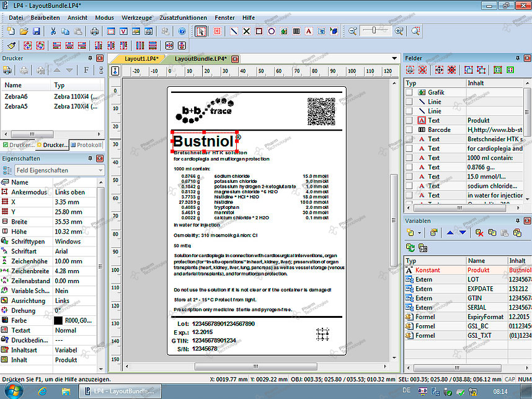Viewport: 532px width, 399px height.
Task: Open the document tabs list dropdown arrow
Action: tap(394, 58)
